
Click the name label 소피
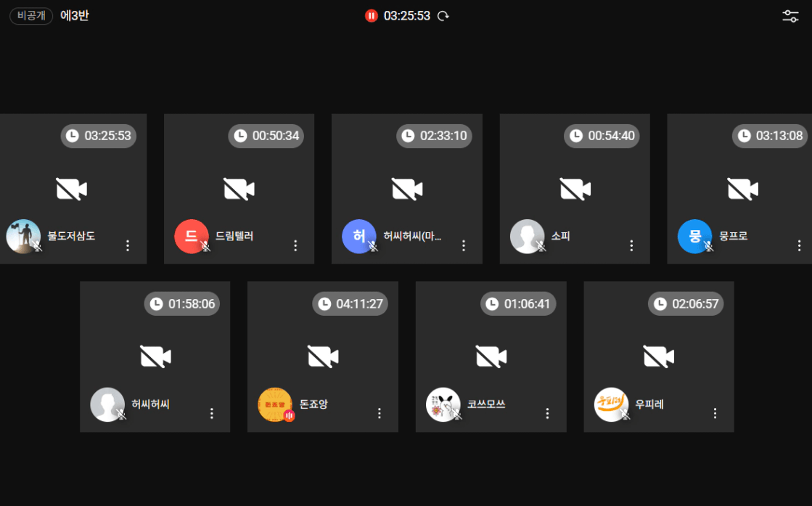click(560, 236)
